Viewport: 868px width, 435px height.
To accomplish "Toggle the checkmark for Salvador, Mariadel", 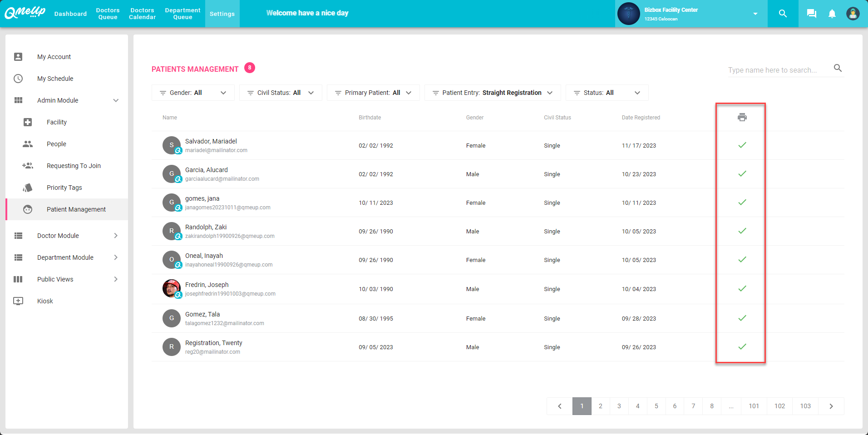I will pos(742,145).
